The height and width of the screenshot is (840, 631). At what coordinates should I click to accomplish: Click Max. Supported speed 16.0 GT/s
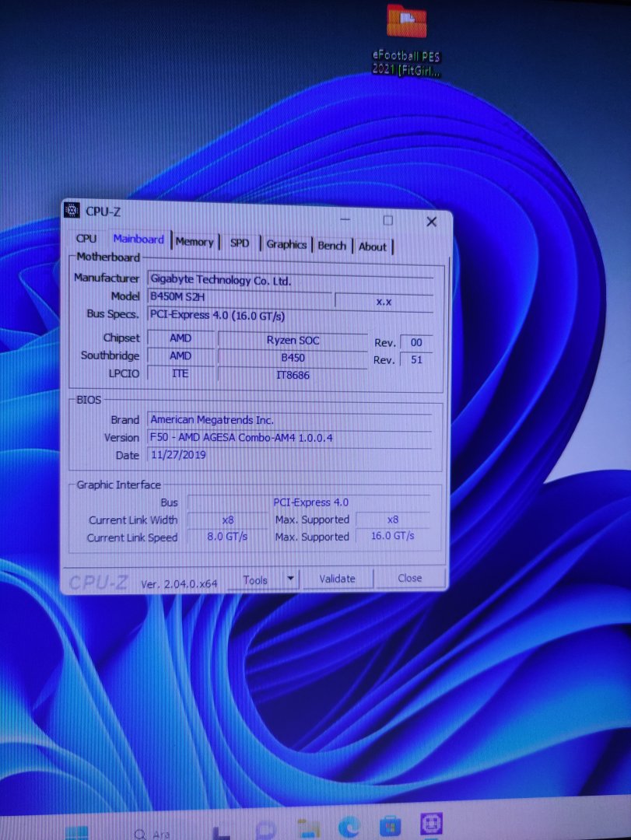click(392, 536)
